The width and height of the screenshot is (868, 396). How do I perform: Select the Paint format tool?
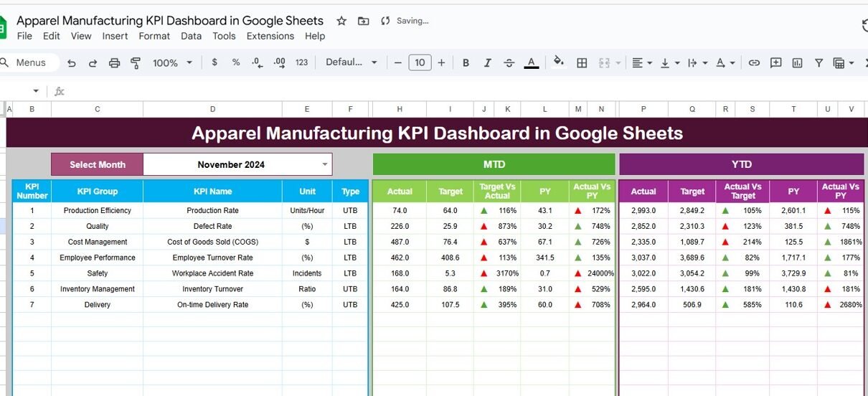click(136, 63)
